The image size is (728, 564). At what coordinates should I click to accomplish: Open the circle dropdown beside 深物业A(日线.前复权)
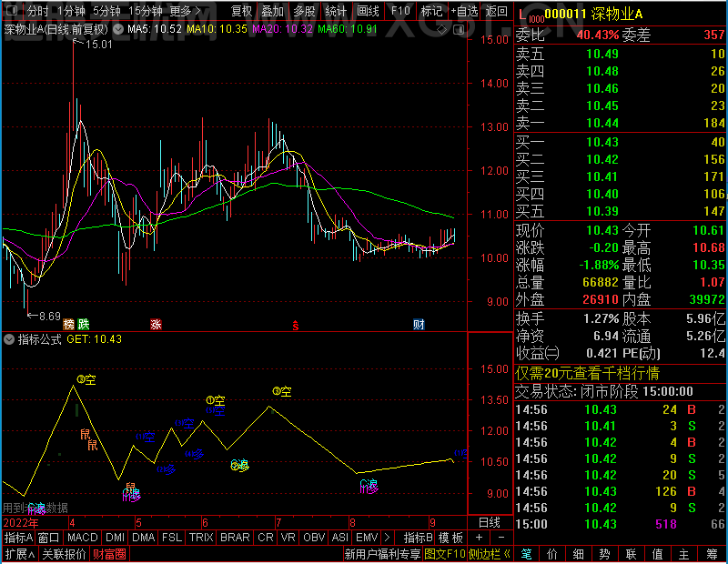click(118, 29)
